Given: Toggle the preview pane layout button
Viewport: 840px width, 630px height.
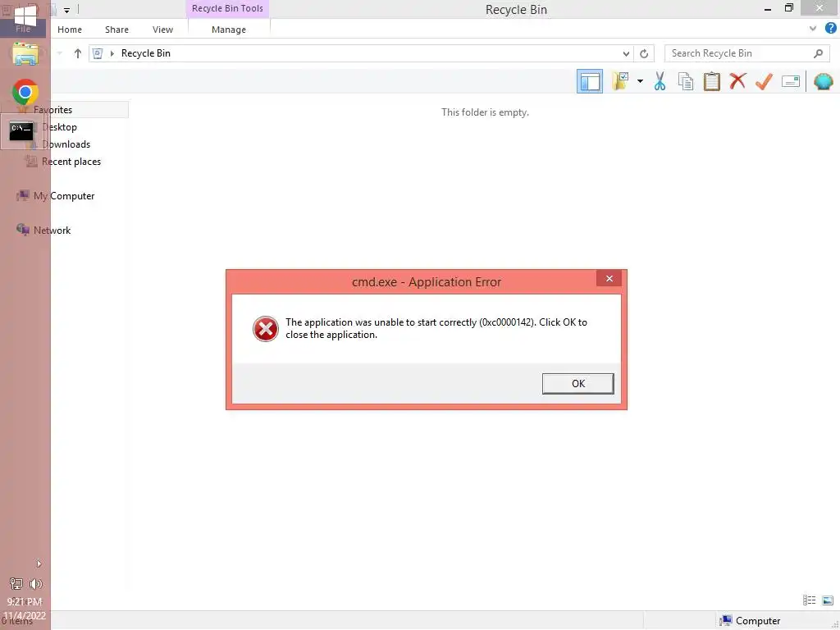Looking at the screenshot, I should (x=589, y=81).
